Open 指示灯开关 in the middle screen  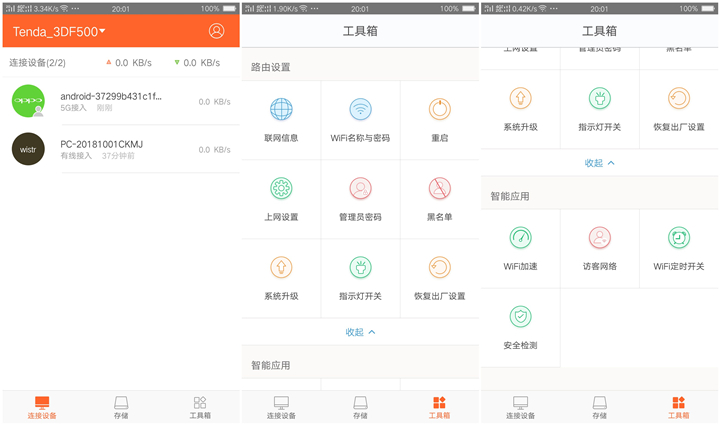(360, 278)
